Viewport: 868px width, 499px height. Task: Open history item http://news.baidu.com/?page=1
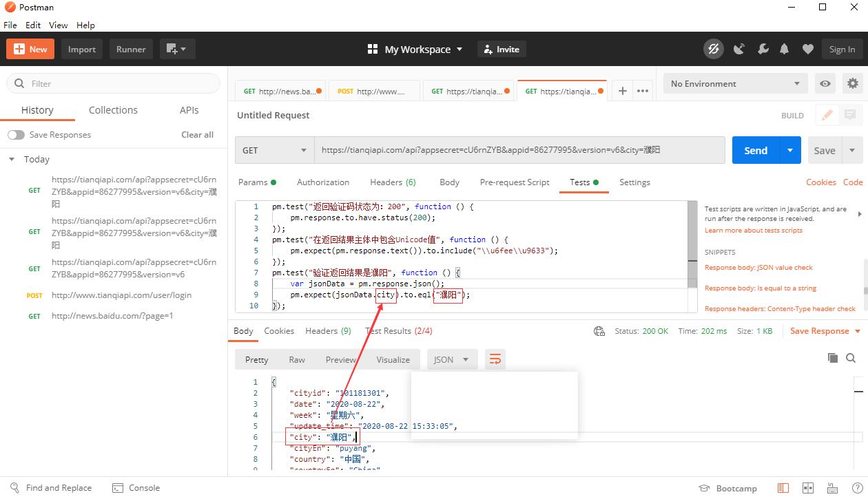pyautogui.click(x=112, y=316)
